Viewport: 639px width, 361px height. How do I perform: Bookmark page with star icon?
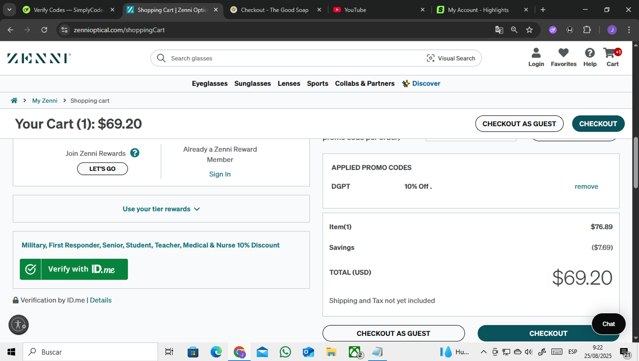coord(529,30)
